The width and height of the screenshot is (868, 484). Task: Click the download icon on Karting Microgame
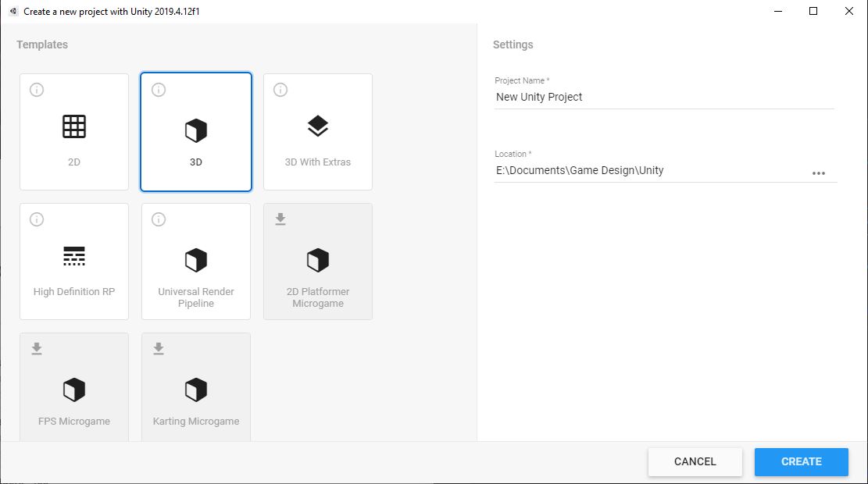pyautogui.click(x=158, y=349)
